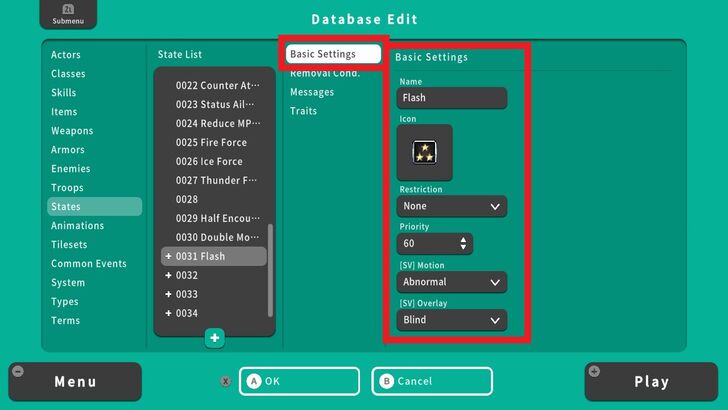Switch to the Removal Cond. tab

tap(325, 73)
